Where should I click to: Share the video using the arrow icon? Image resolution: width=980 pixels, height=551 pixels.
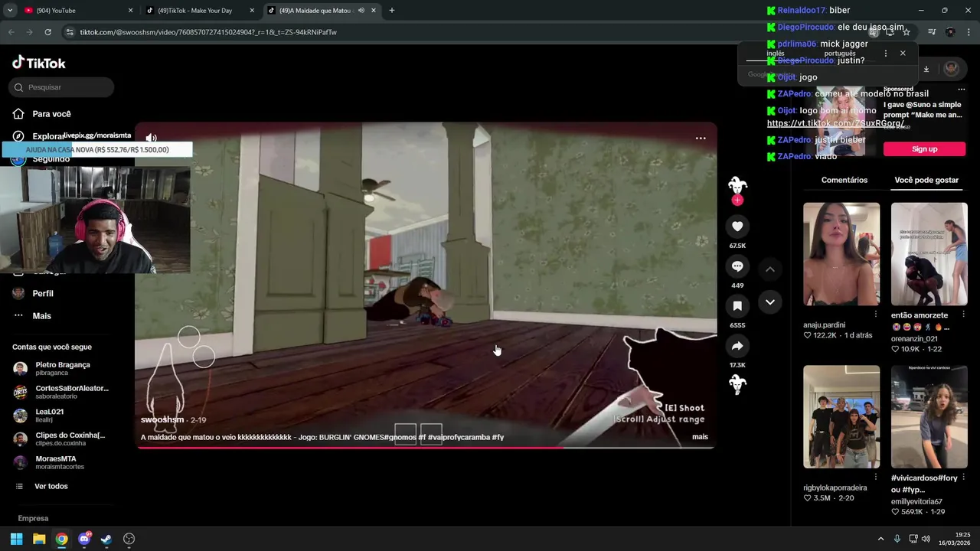(737, 346)
